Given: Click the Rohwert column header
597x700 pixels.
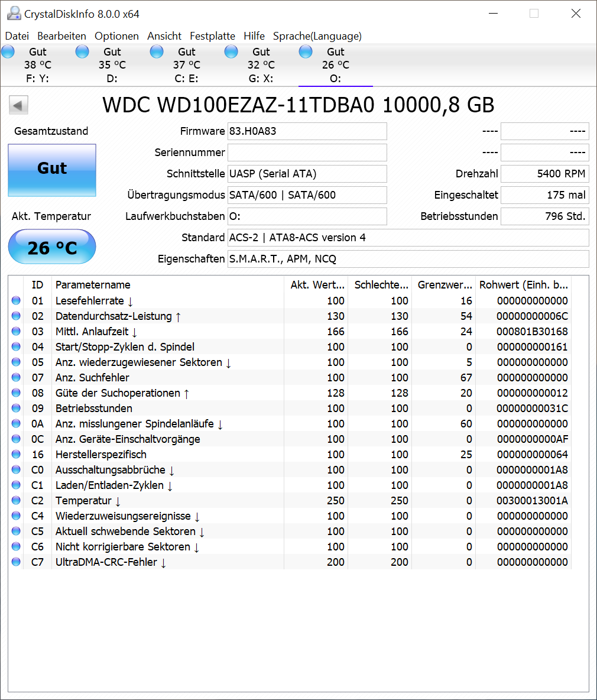Looking at the screenshot, I should coord(523,285).
